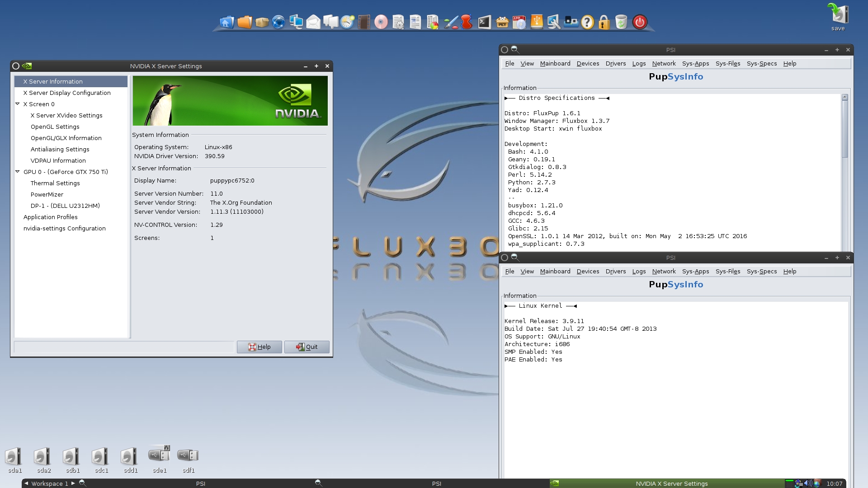Click the taskbar clock showing 10:07
Image resolution: width=868 pixels, height=488 pixels.
pyautogui.click(x=834, y=483)
